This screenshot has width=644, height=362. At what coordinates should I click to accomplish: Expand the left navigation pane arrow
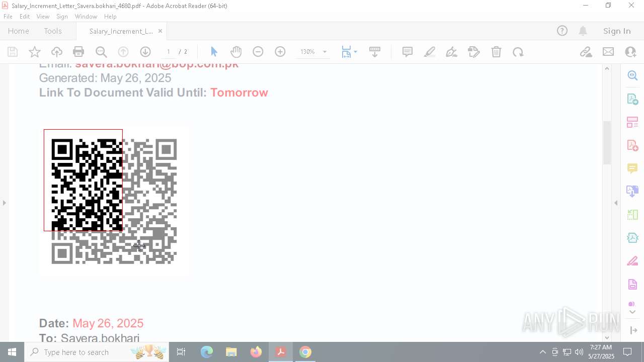tap(5, 203)
